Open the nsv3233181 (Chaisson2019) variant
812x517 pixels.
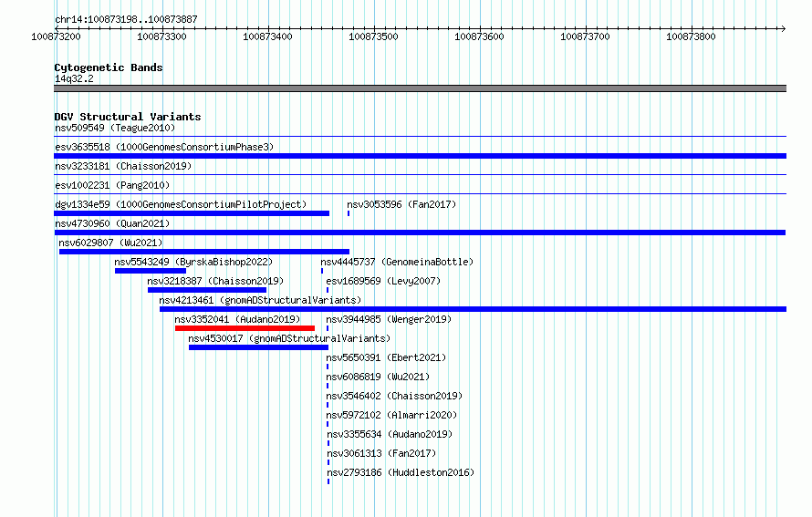(x=123, y=166)
